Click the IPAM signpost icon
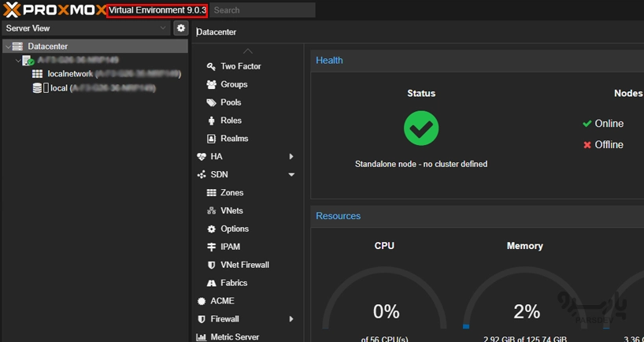 [211, 247]
